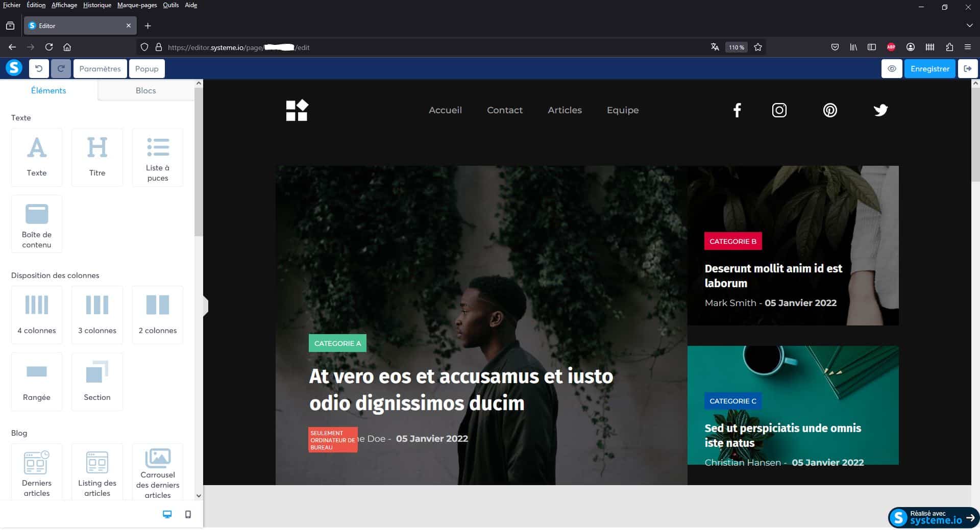Screen dimensions: 980x530
Task: Insert a 2 colonnes layout
Action: pos(158,315)
